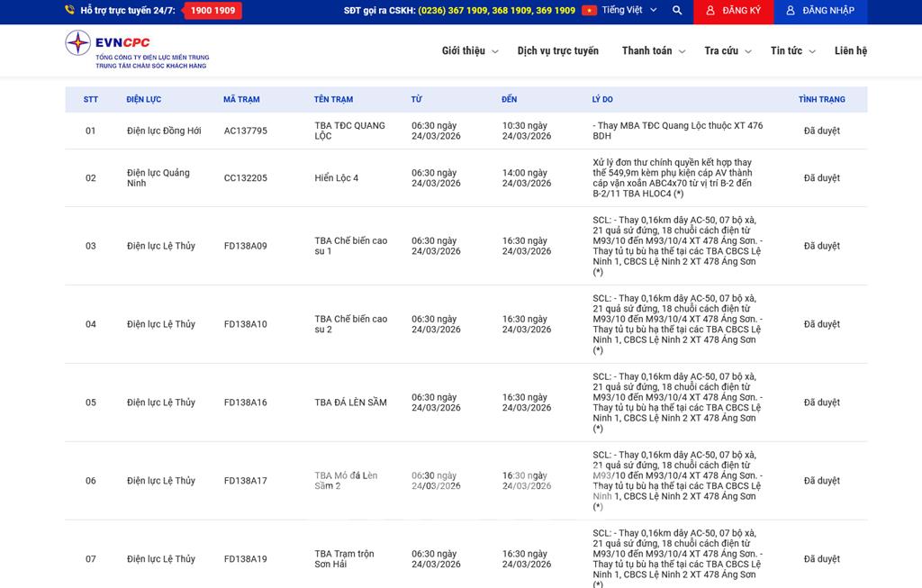Image resolution: width=922 pixels, height=588 pixels.
Task: Click the 1900 1909 hotline button
Action: point(212,11)
